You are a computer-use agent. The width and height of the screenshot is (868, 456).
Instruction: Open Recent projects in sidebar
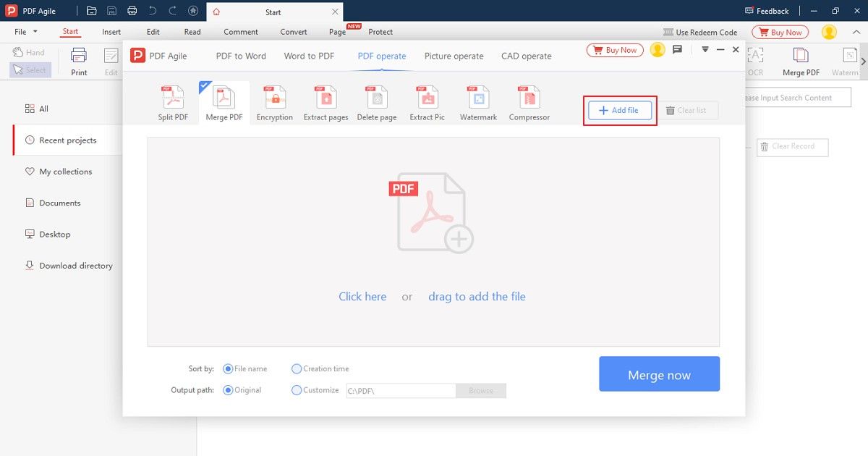(67, 140)
